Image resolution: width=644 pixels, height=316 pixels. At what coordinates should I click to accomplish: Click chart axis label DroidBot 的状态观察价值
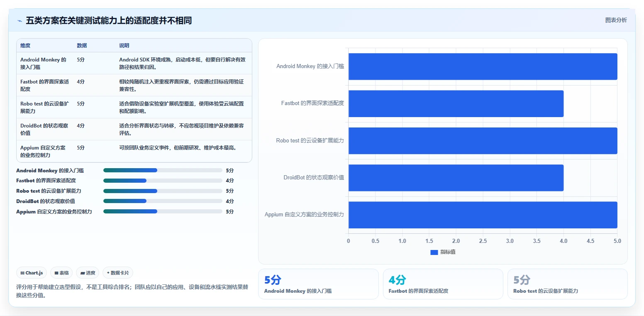click(x=314, y=178)
